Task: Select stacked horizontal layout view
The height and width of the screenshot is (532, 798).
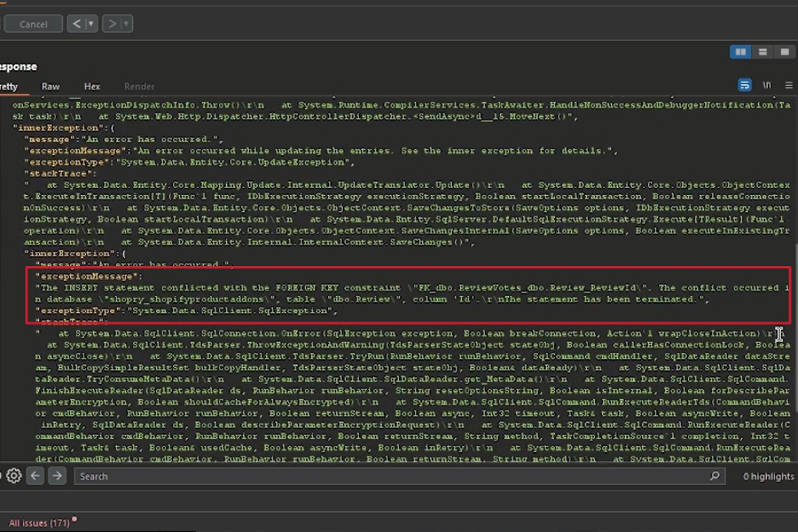Action: tap(763, 52)
